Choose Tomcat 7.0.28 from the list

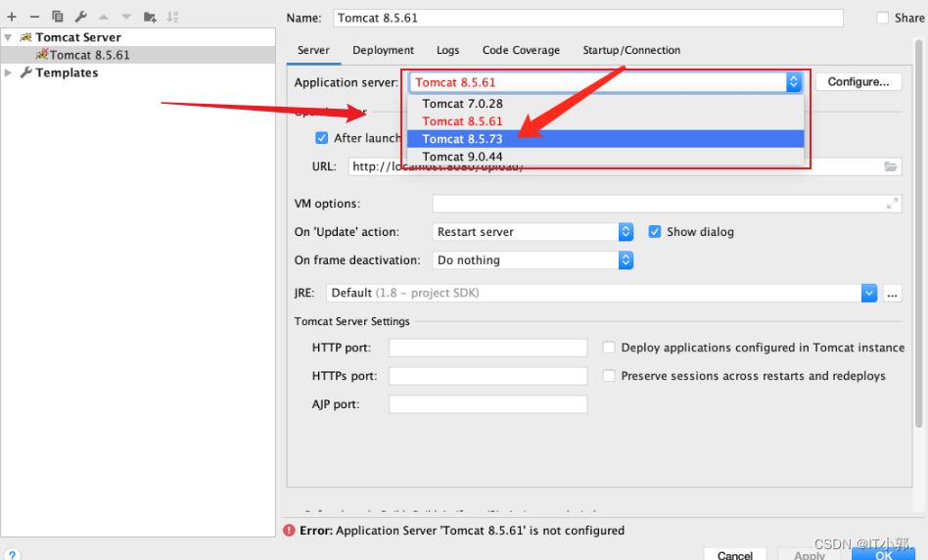point(605,104)
